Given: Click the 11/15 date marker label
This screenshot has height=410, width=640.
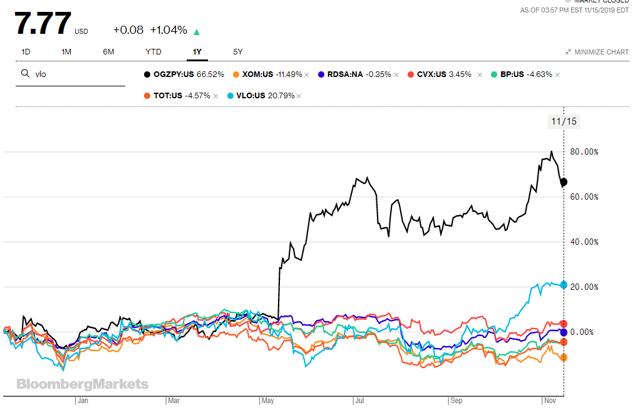Looking at the screenshot, I should [564, 121].
